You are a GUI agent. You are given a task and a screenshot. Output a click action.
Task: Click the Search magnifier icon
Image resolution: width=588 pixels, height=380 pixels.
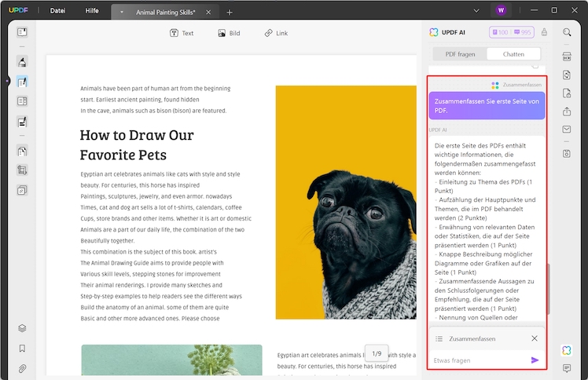(567, 32)
